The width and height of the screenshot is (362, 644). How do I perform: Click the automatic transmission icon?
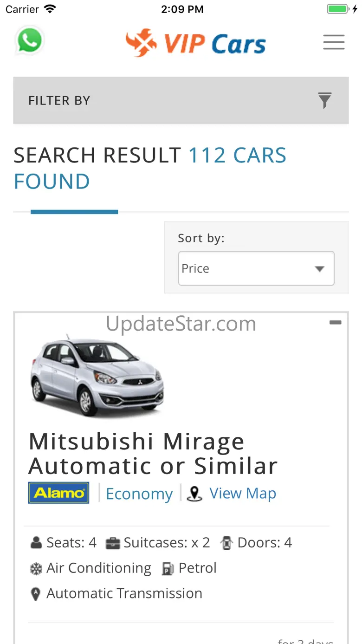point(35,594)
